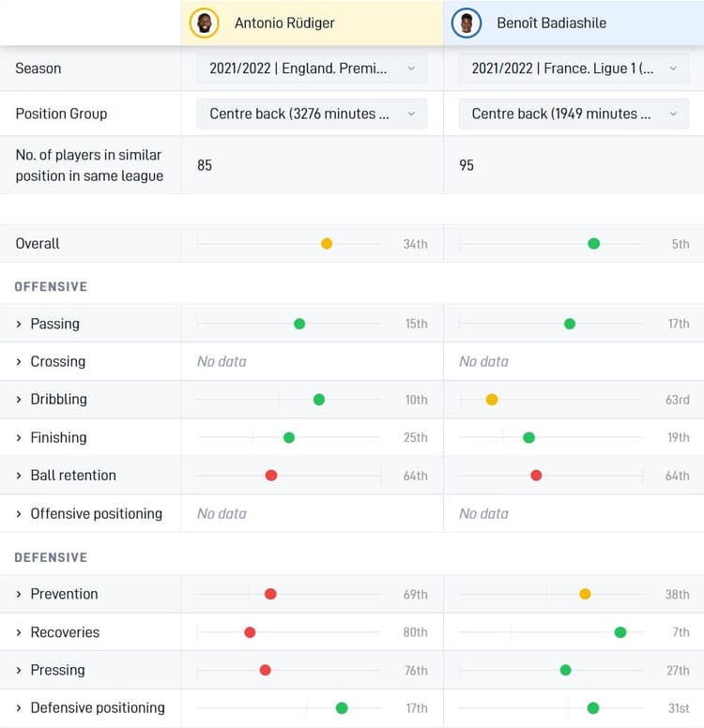
Task: Open Badiashile's Season dropdown
Action: (574, 68)
